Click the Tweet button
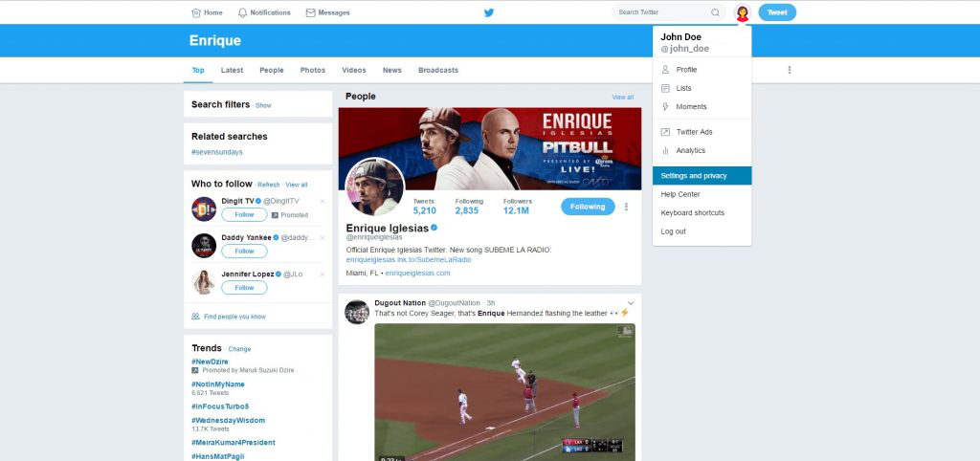 coord(777,12)
